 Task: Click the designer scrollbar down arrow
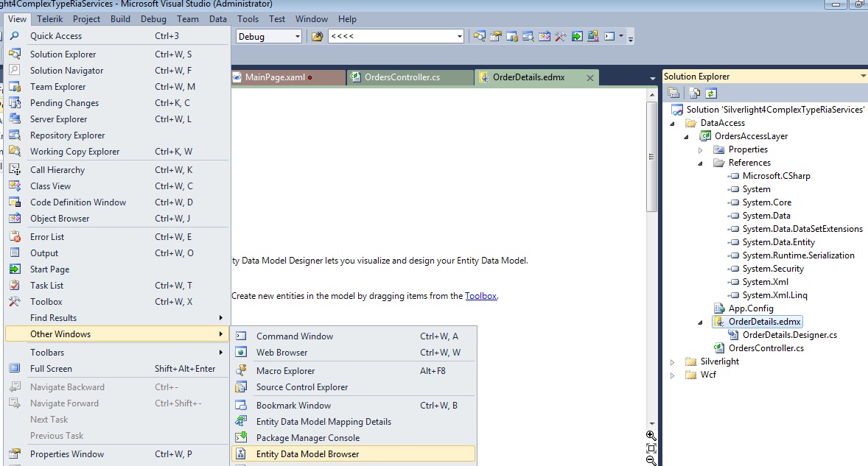tap(651, 424)
